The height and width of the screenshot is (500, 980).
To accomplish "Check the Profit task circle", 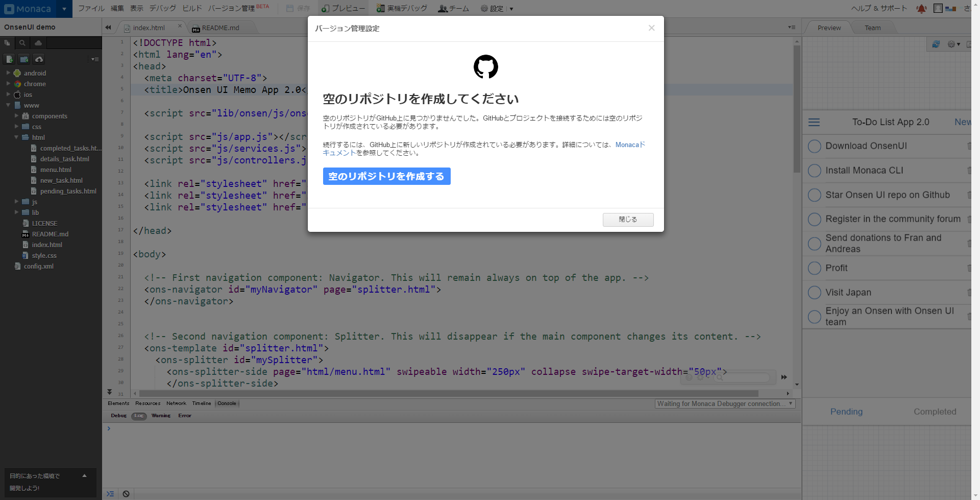I will click(814, 268).
